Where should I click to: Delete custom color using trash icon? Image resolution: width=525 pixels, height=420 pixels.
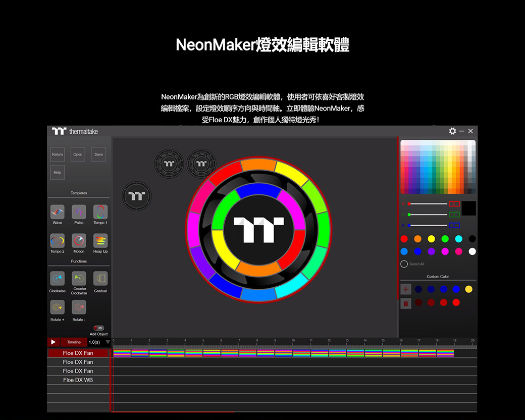(x=406, y=303)
